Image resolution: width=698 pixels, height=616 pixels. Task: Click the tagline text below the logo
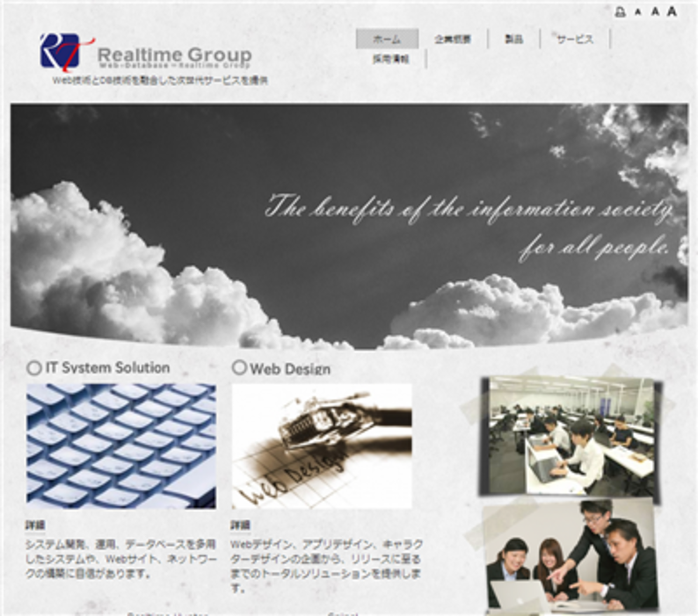pyautogui.click(x=160, y=81)
